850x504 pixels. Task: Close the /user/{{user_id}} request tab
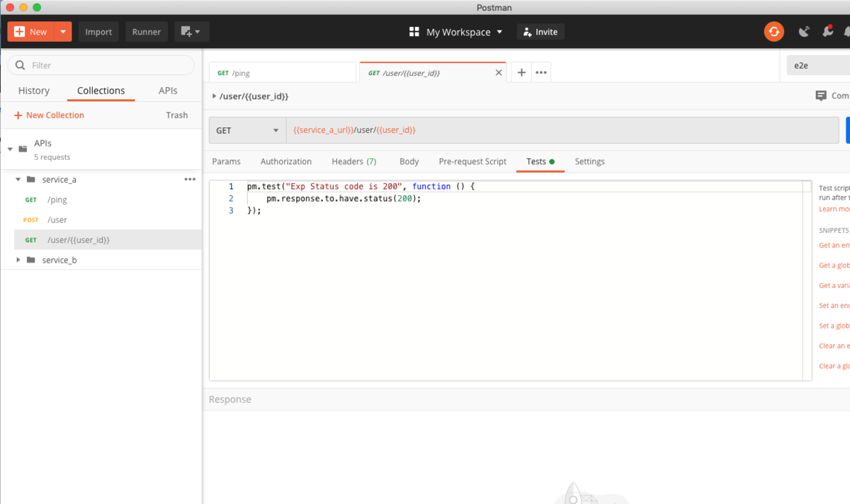click(499, 73)
